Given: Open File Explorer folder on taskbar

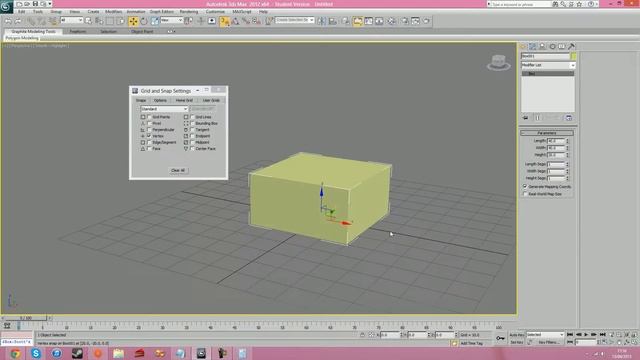Looking at the screenshot, I should pyautogui.click(x=118, y=353).
